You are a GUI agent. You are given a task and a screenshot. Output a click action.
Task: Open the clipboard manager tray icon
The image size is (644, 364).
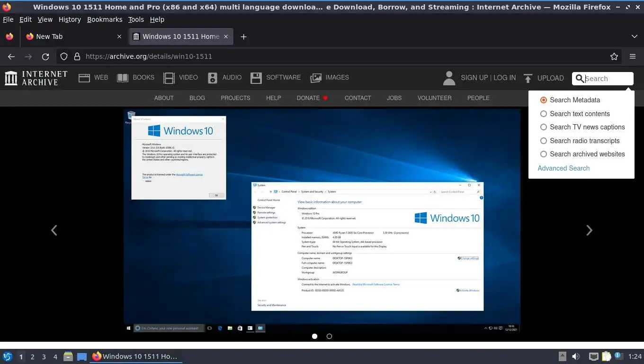607,356
